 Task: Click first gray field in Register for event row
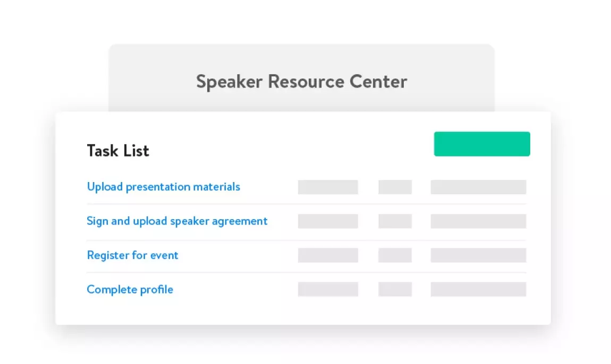tap(328, 255)
